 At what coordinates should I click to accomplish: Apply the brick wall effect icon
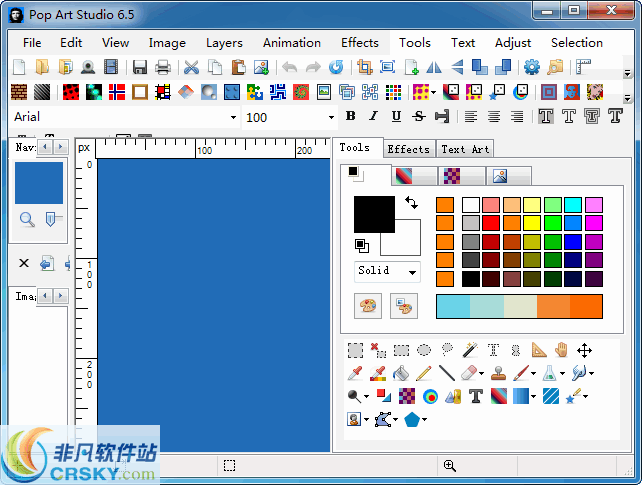point(19,92)
